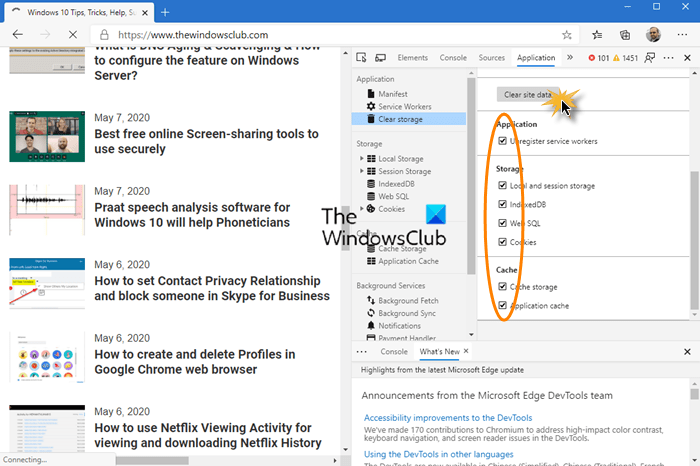Open Netflix Viewing Activity article link
The height and width of the screenshot is (466, 700).
pos(208,435)
